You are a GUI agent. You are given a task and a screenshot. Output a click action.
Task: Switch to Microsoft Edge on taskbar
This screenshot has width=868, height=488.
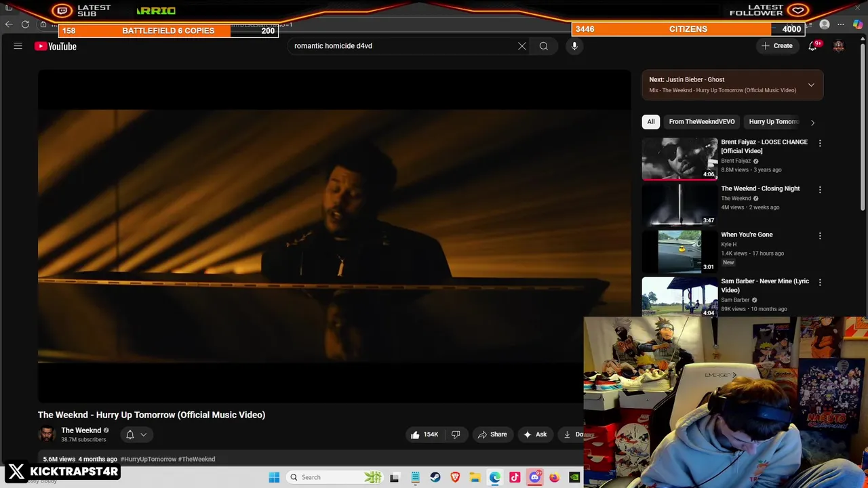[x=495, y=477]
